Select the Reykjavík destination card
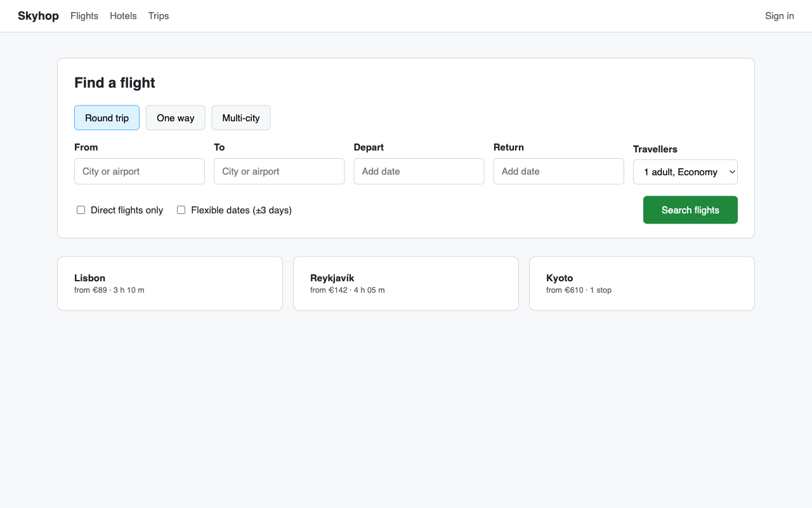Viewport: 812px width, 508px height. [x=406, y=284]
